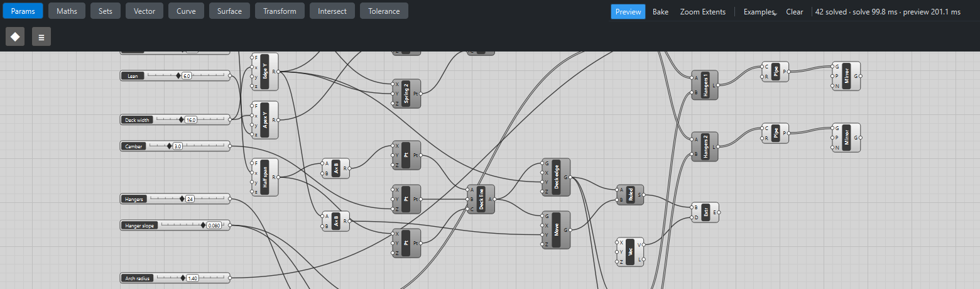Click the Vec node L output
Image resolution: width=980 pixels, height=289 pixels.
pos(643,259)
